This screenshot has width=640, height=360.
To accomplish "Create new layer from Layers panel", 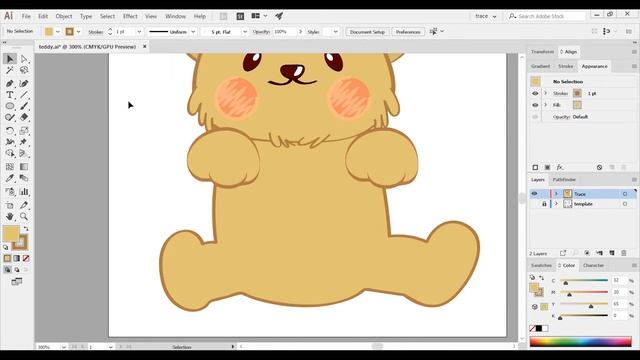I will [612, 253].
